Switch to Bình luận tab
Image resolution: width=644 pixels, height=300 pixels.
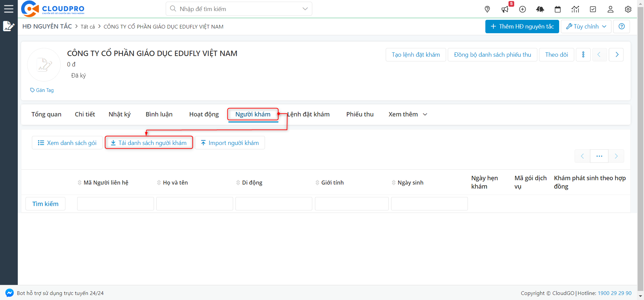point(159,114)
